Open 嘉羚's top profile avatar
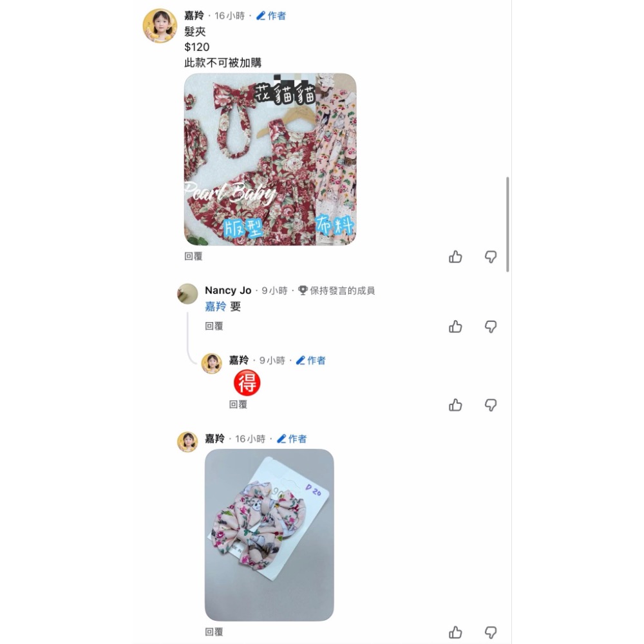The width and height of the screenshot is (644, 644). click(160, 26)
